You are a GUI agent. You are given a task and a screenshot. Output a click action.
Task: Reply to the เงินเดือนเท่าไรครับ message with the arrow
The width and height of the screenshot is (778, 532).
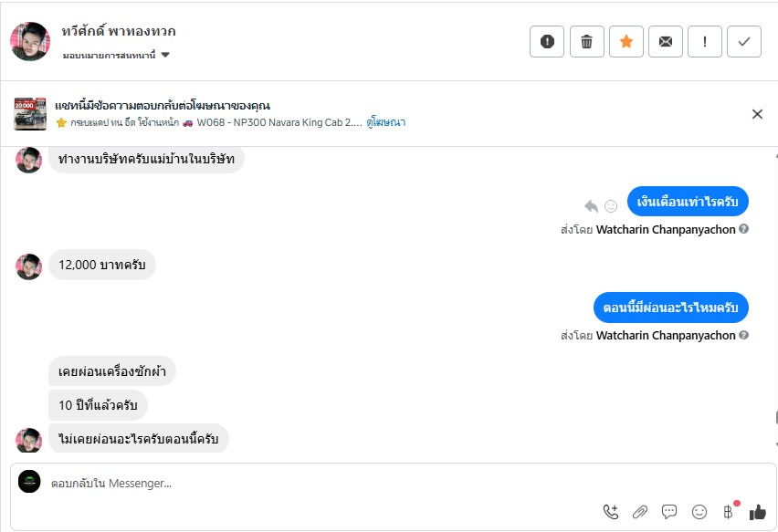592,205
